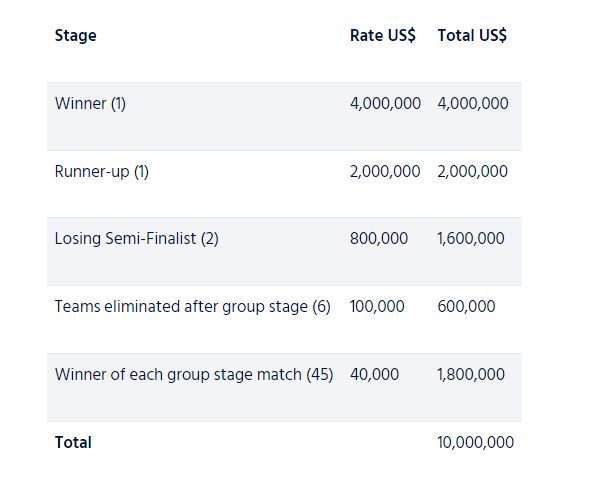Select the Runner-up row total 2,000,000
Screen dimensions: 610x494
click(473, 171)
